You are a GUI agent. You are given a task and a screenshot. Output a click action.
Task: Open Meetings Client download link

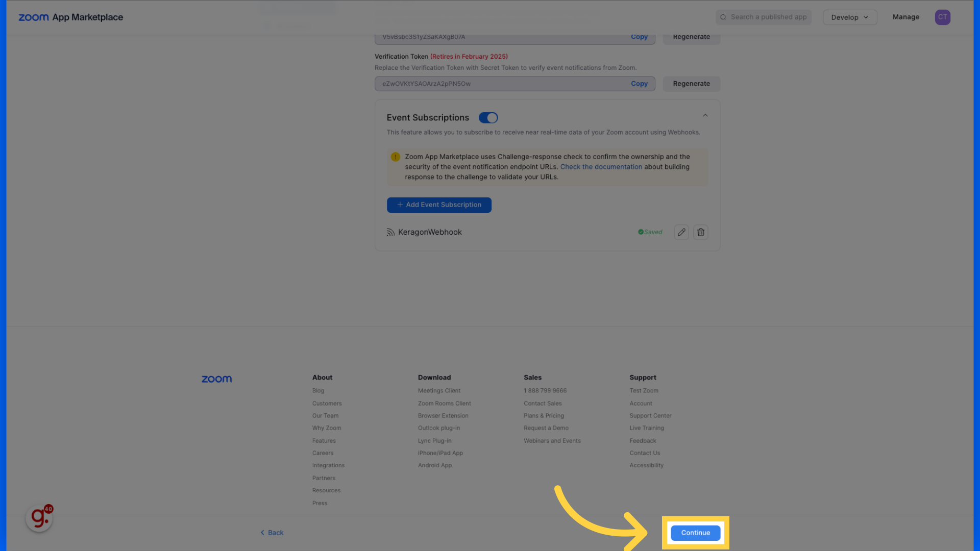(439, 391)
